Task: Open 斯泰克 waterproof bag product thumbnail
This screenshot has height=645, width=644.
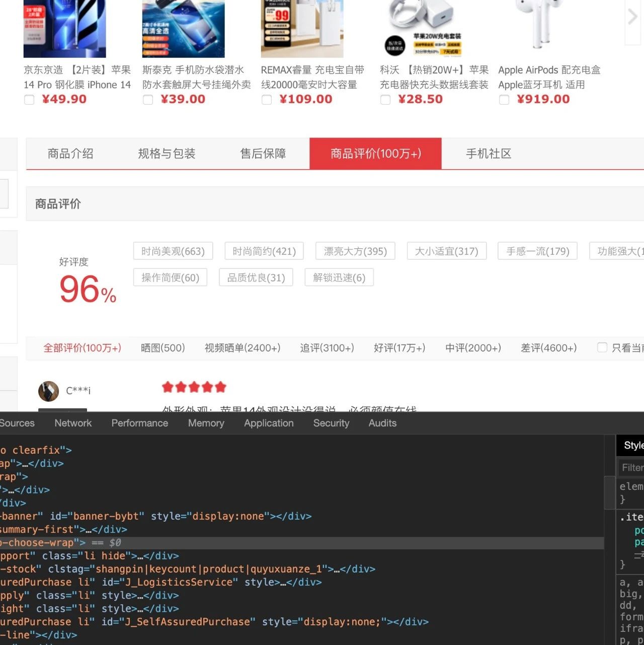Action: 184,29
